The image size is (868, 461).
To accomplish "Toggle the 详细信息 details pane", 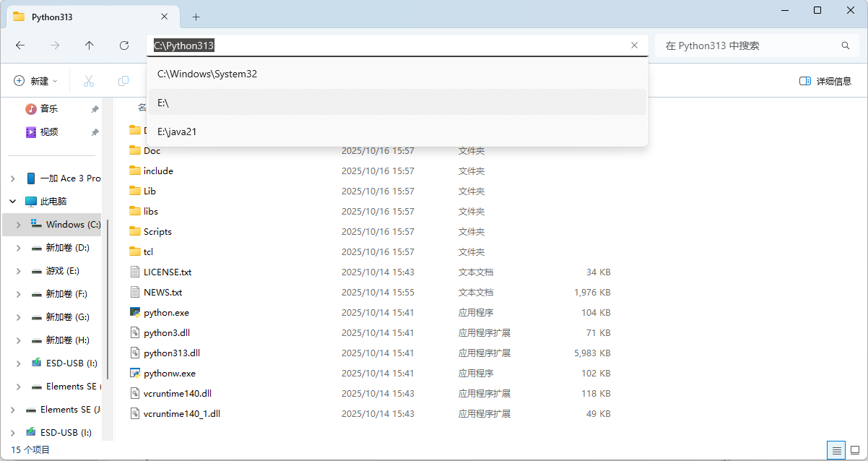I will pos(825,81).
